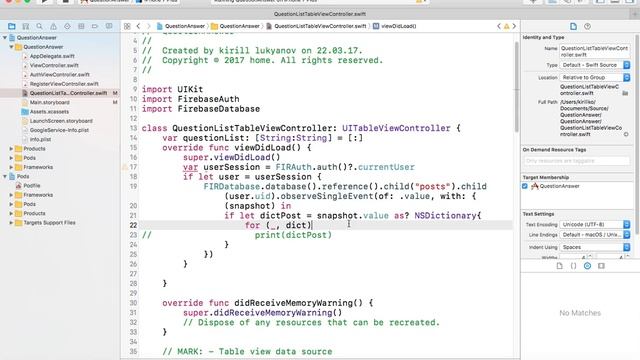Go back in editor history
640x360 pixels.
(138, 26)
